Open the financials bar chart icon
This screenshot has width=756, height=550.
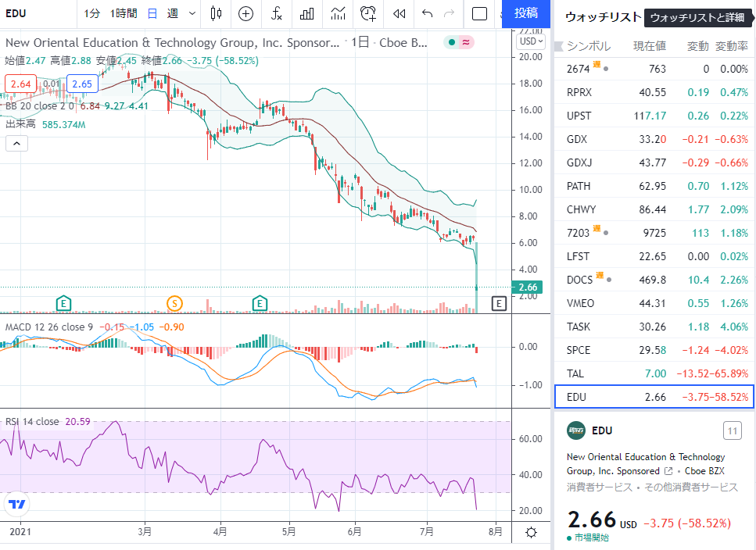pyautogui.click(x=307, y=13)
